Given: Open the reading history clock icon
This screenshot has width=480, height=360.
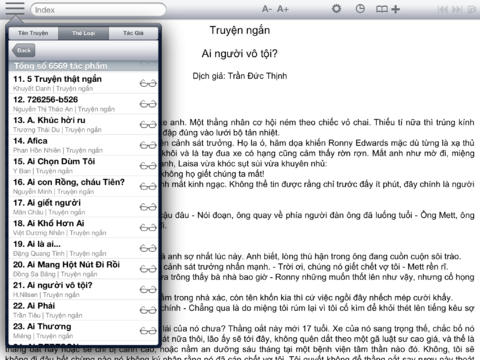Looking at the screenshot, I should (x=360, y=9).
